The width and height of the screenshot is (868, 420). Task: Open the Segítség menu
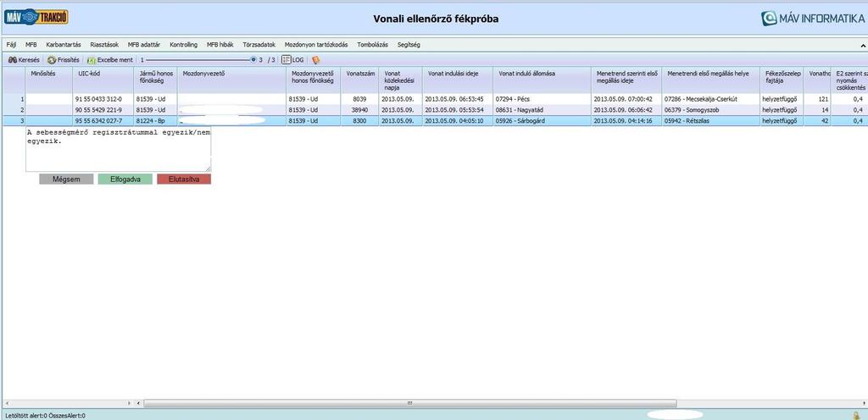[407, 45]
